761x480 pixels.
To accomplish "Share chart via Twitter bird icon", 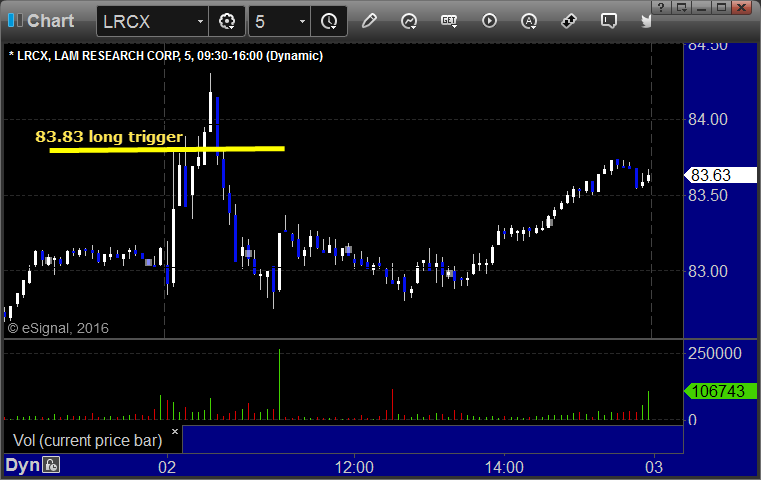I will pyautogui.click(x=646, y=21).
